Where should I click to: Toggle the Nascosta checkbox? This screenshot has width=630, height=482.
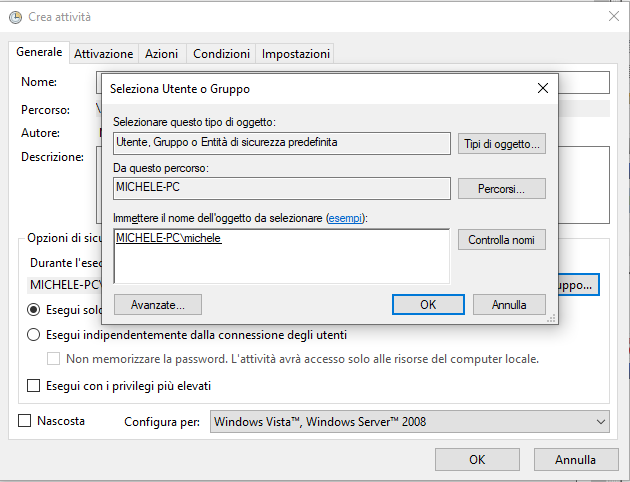tap(25, 421)
